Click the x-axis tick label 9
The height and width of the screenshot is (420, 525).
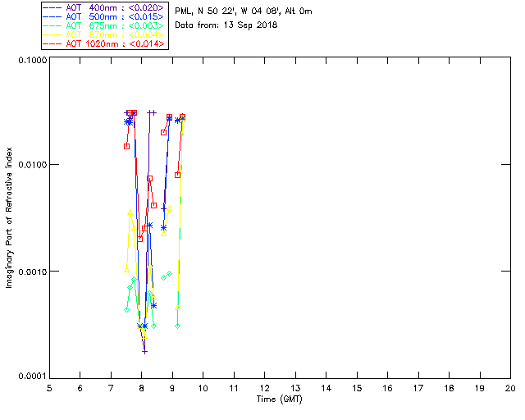tap(172, 388)
